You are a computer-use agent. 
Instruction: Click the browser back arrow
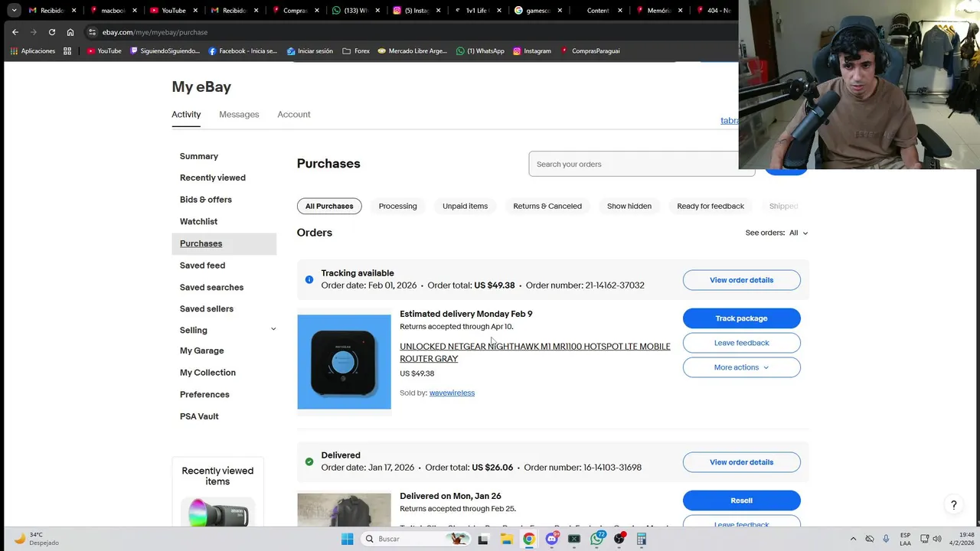tap(15, 32)
